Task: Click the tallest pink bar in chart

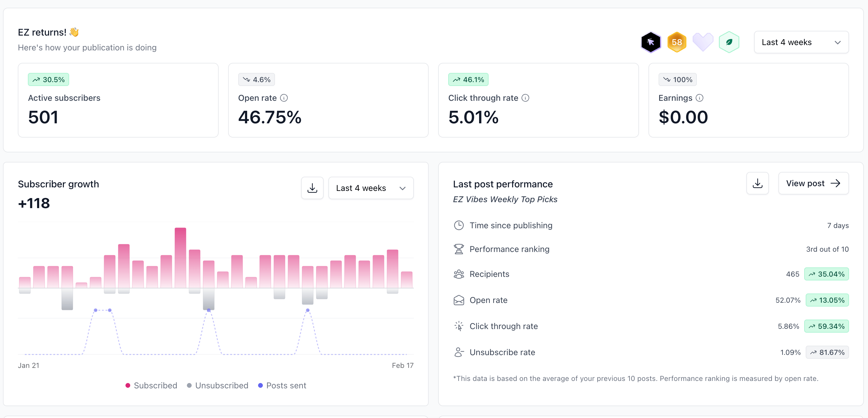Action: point(180,258)
